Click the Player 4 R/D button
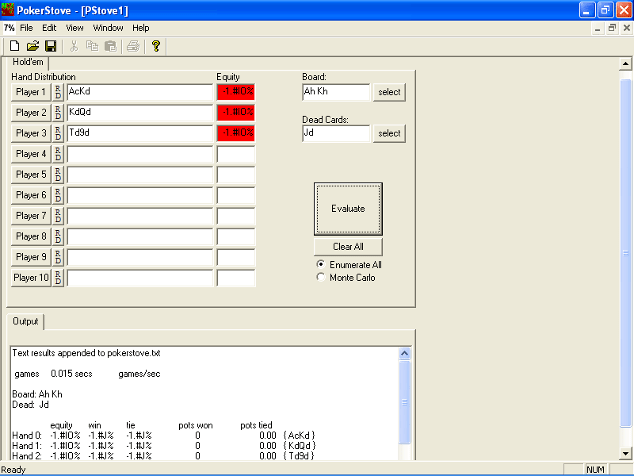The height and width of the screenshot is (476, 634). click(x=58, y=154)
